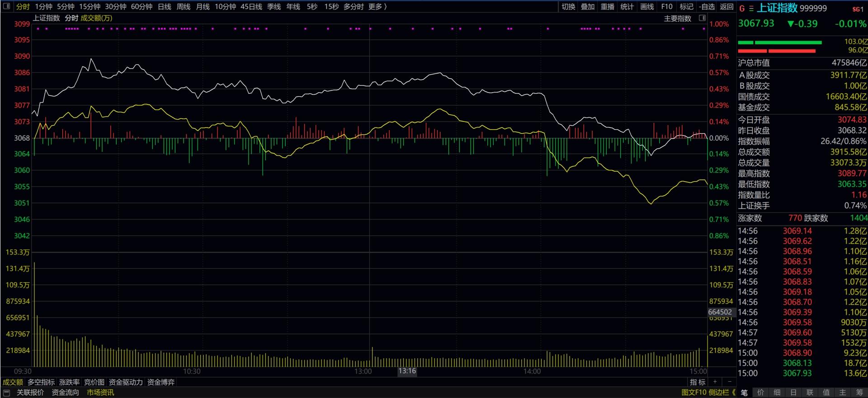The image size is (868, 398).
Task: Open the 市场资讯 tab
Action: tap(100, 393)
